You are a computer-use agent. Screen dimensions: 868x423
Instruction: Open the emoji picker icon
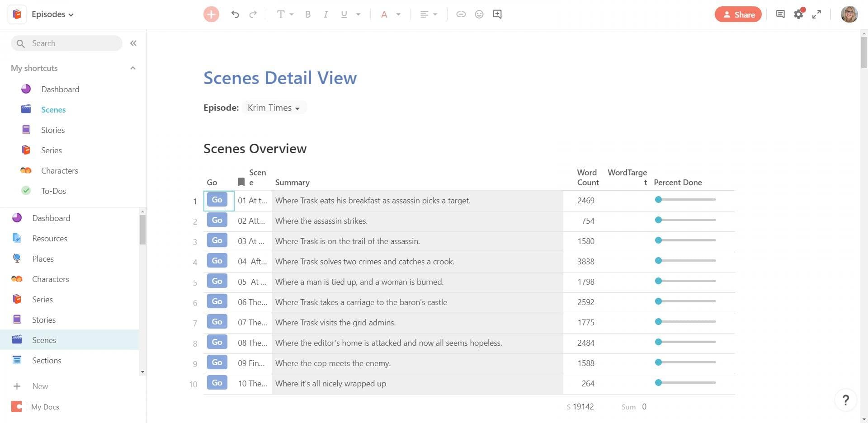point(479,14)
